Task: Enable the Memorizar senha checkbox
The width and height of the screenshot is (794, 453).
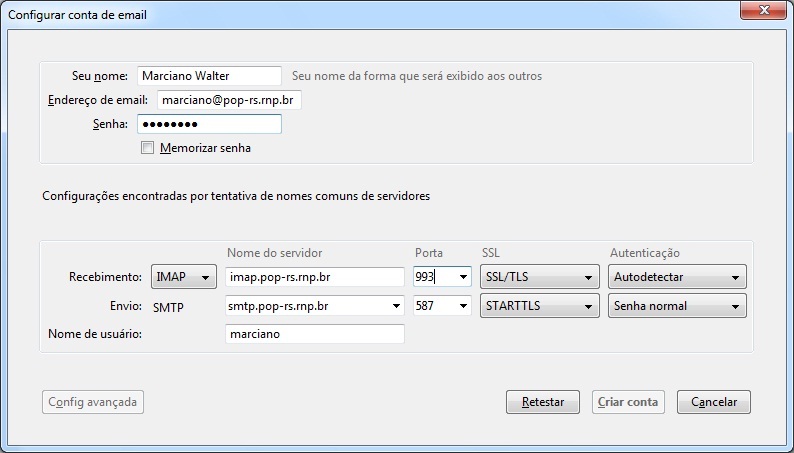Action: [147, 148]
